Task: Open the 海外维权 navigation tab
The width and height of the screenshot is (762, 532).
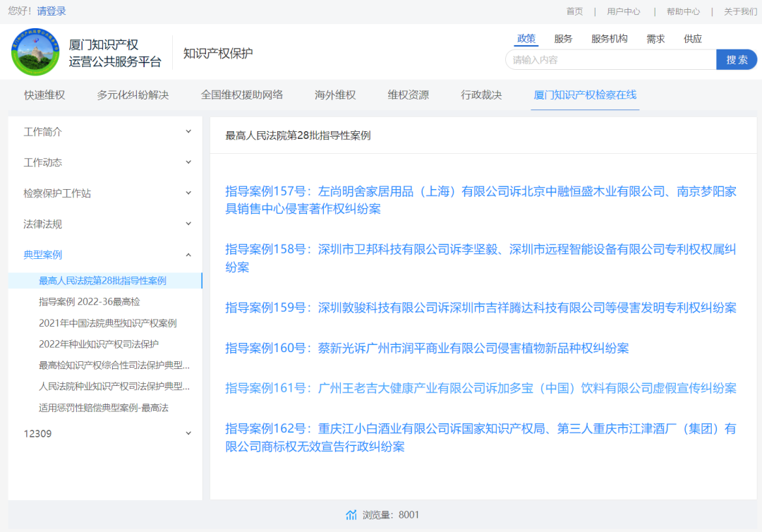Action: pyautogui.click(x=335, y=95)
